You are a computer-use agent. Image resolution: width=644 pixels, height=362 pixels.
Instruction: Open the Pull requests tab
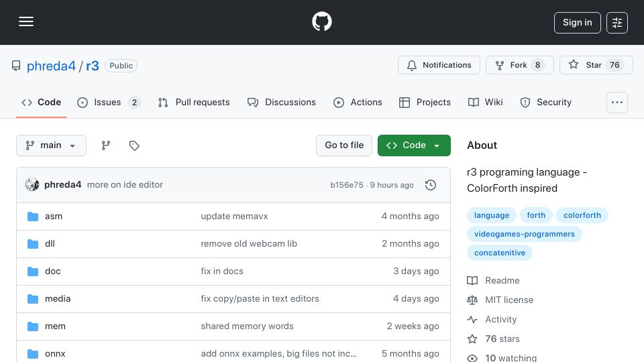194,102
